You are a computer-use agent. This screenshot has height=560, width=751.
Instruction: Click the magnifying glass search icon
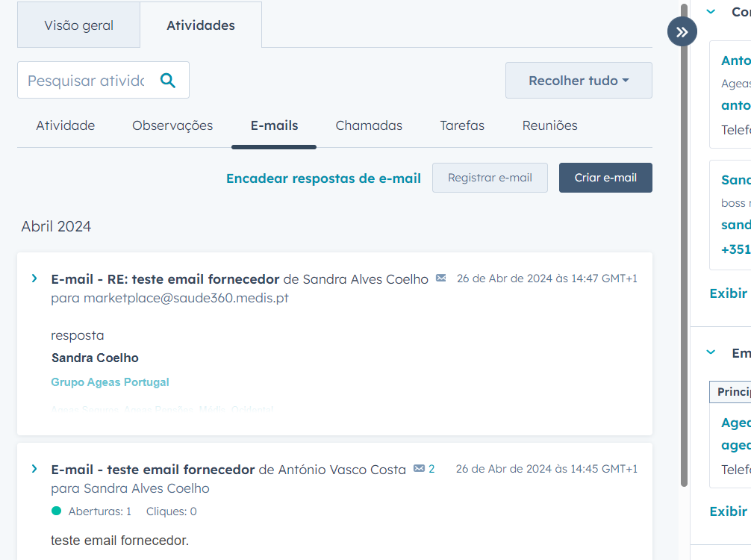tap(168, 81)
